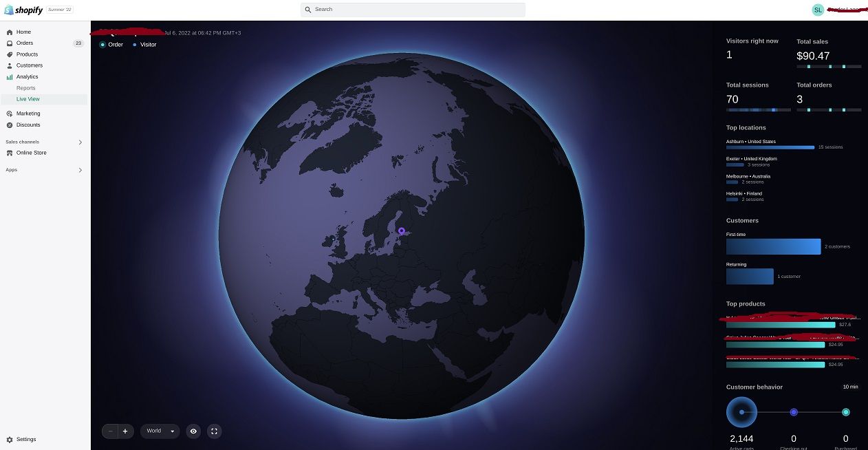Click the 10 min badge in Customer behavior

(851, 387)
